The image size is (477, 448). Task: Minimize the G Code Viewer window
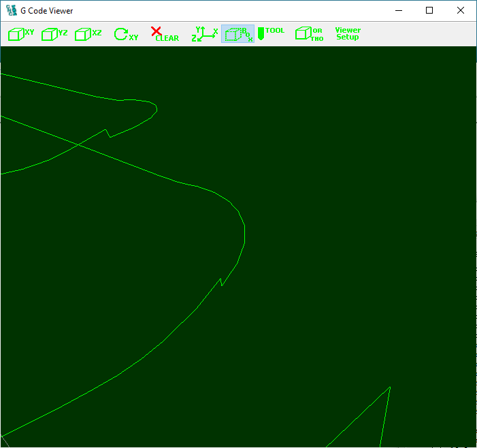[398, 10]
